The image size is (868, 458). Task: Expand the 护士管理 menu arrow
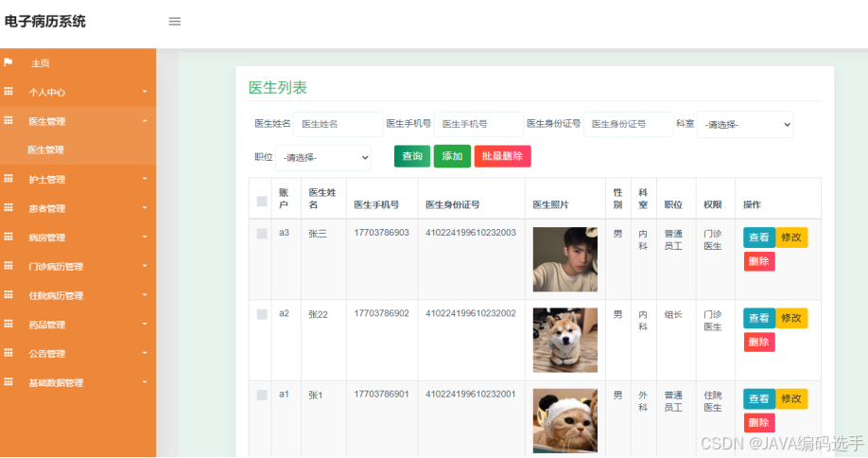click(145, 178)
